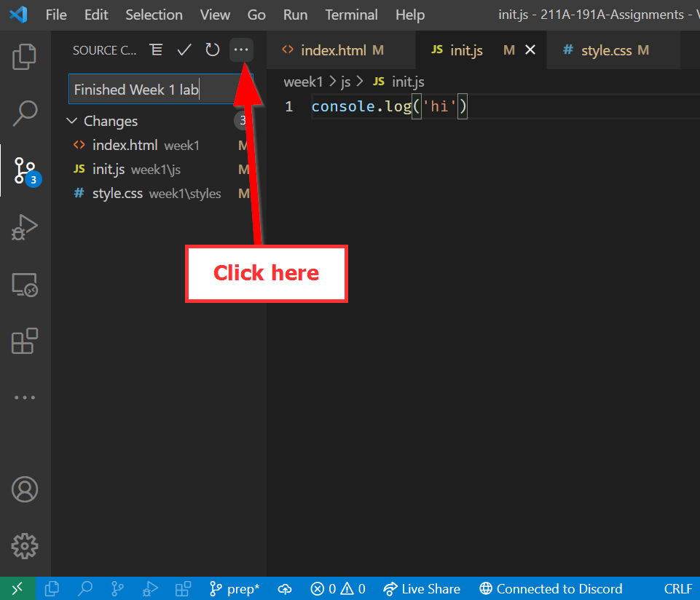Open the Explorer view in activity bar
The image size is (700, 600).
coord(25,57)
